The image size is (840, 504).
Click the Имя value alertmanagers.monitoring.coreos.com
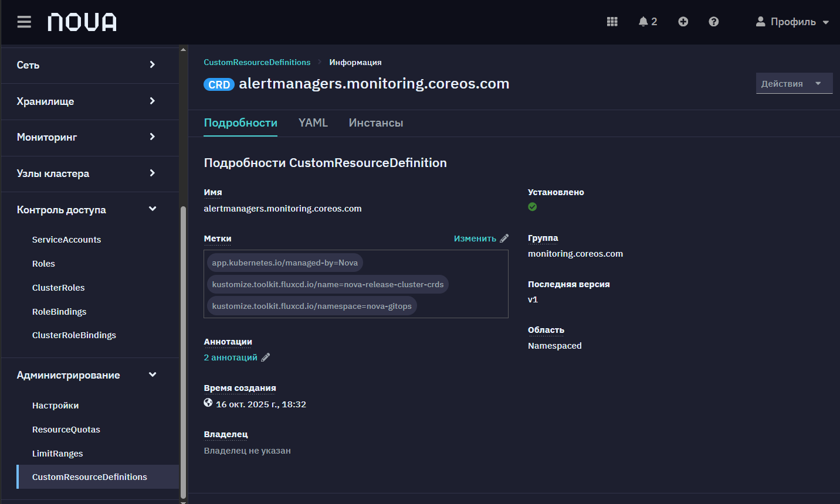point(283,209)
